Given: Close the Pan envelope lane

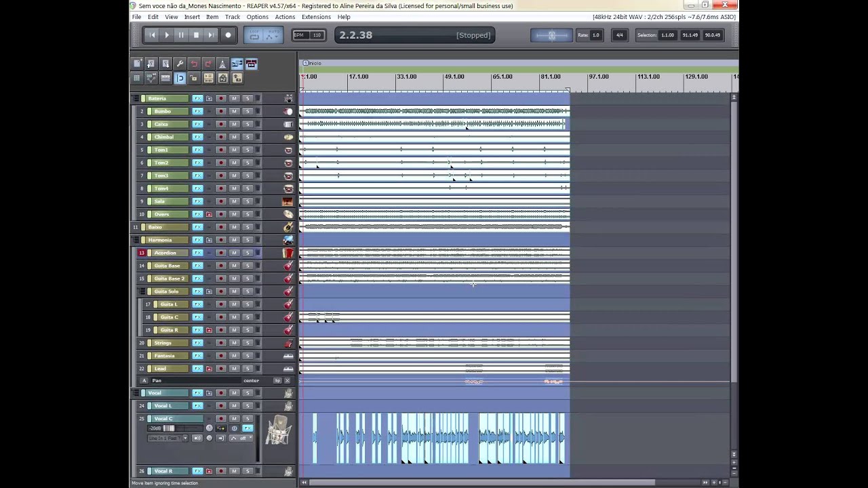Looking at the screenshot, I should point(288,381).
